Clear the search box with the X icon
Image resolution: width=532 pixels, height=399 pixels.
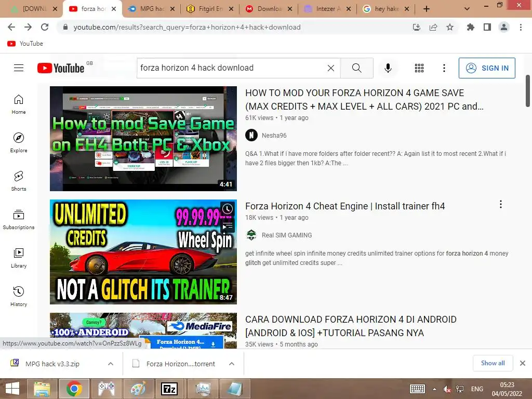pos(331,68)
